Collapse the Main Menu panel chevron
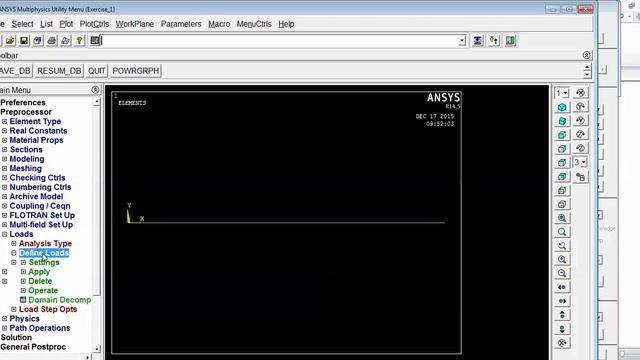This screenshot has height=360, width=640. point(95,90)
